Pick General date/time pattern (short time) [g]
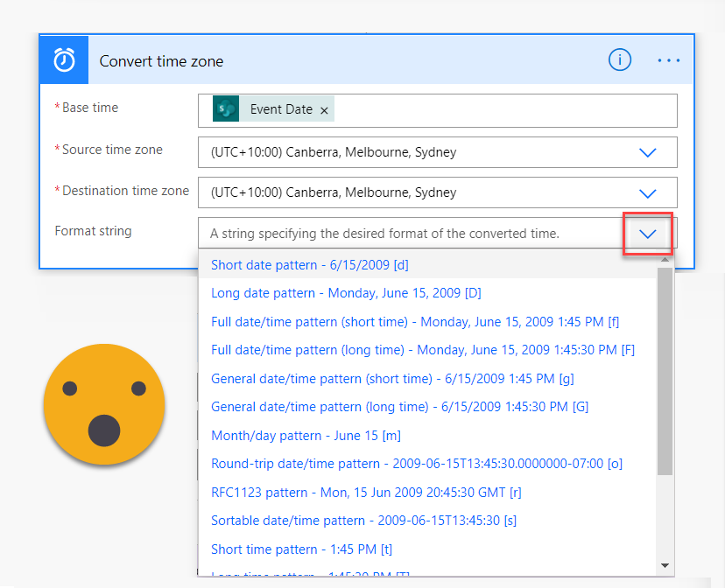Image resolution: width=725 pixels, height=588 pixels. click(427, 379)
